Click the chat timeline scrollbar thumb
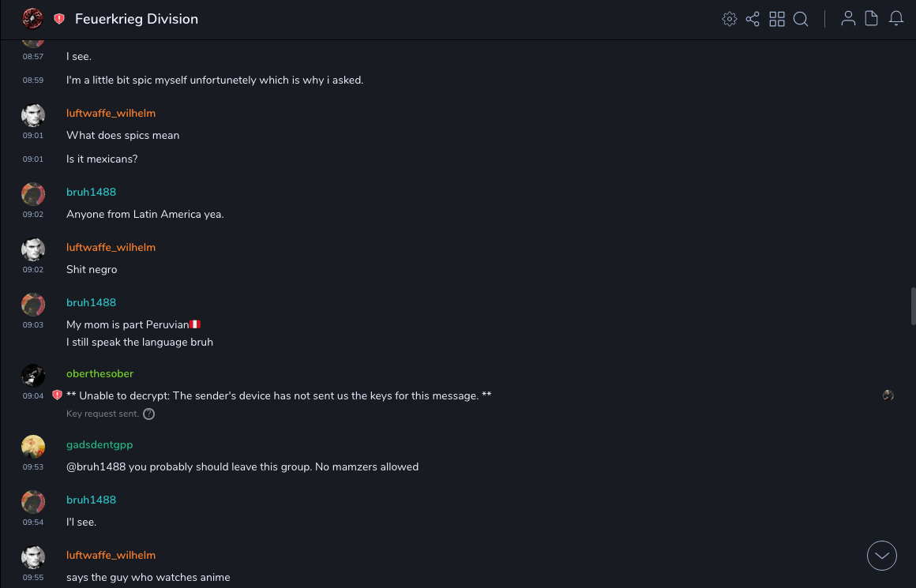Screen dimensions: 916x588 point(913,305)
